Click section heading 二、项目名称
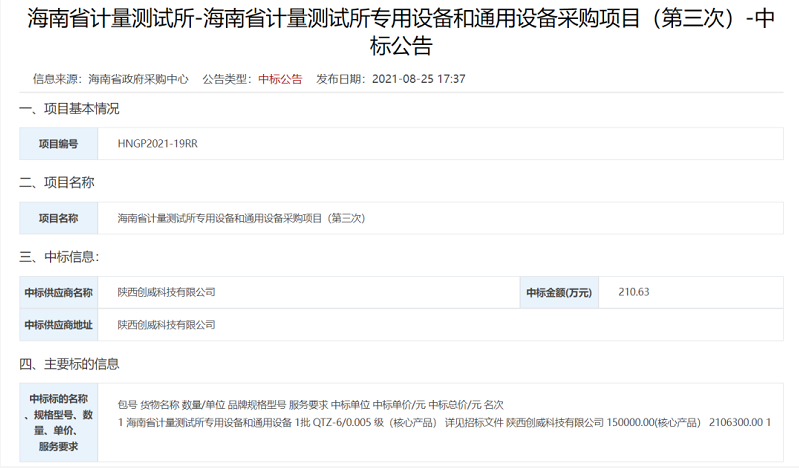 point(57,183)
